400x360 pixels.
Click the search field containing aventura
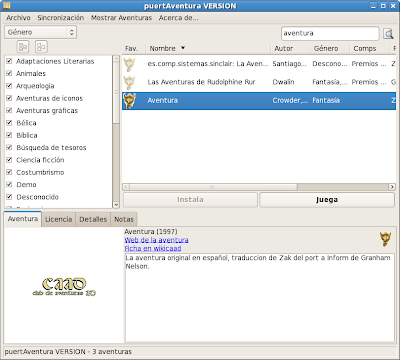tap(330, 33)
